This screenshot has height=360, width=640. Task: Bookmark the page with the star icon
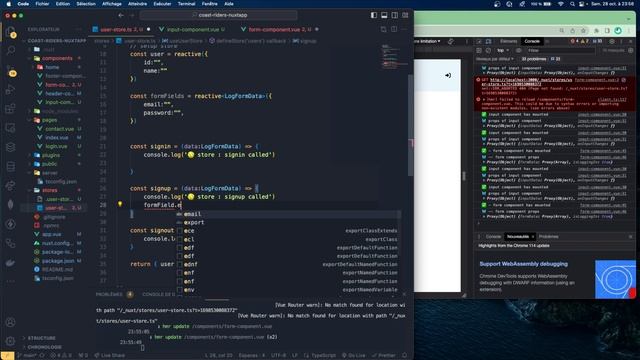(584, 31)
